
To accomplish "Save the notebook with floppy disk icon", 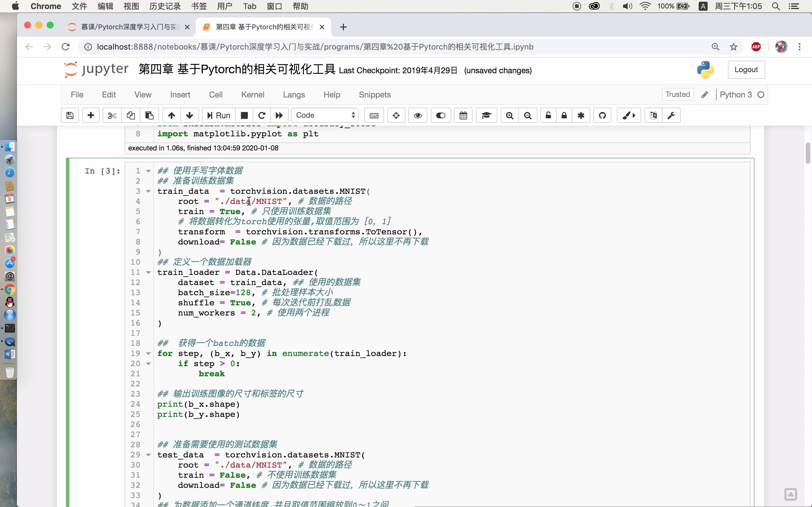I will click(70, 115).
